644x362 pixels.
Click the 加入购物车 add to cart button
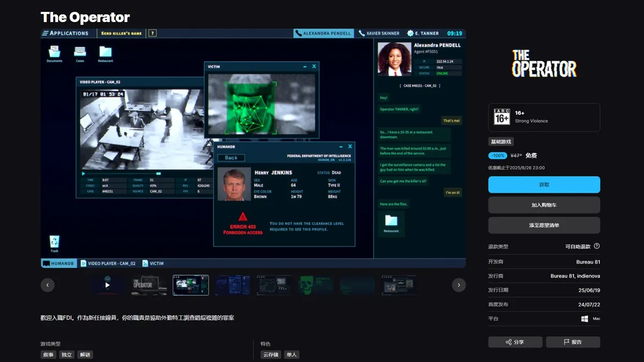tap(544, 205)
